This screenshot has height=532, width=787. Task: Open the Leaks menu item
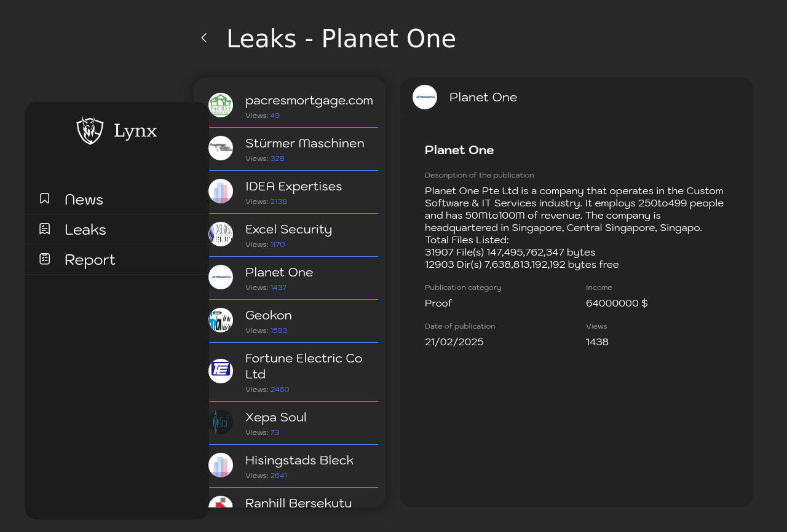(x=117, y=229)
